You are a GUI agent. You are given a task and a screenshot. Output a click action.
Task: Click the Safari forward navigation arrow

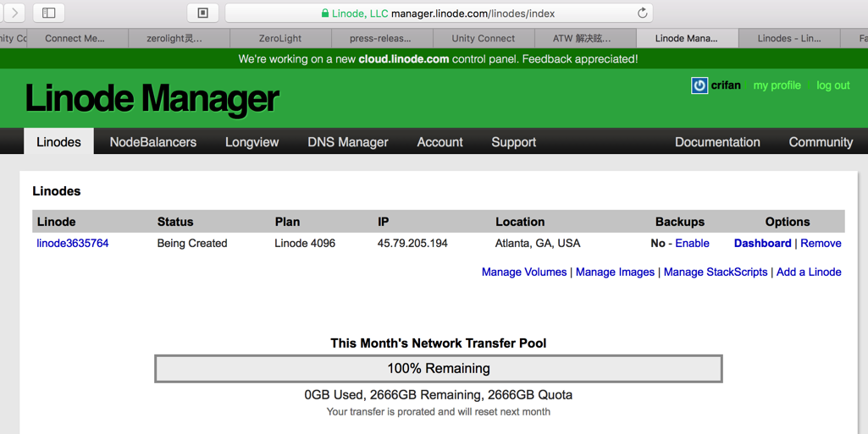pyautogui.click(x=14, y=13)
